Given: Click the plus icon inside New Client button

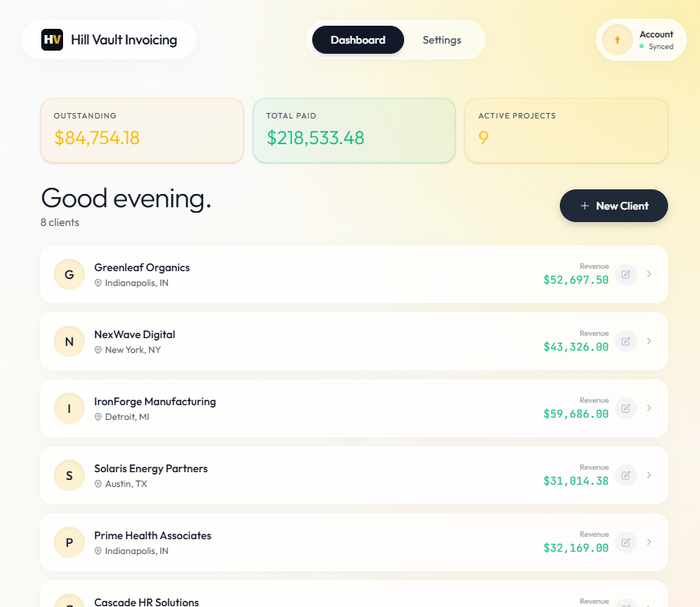Looking at the screenshot, I should pos(584,205).
